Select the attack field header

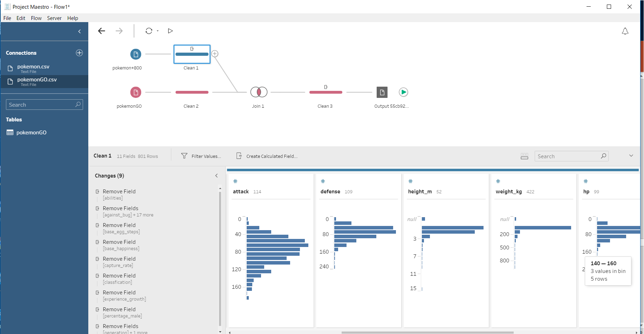241,192
